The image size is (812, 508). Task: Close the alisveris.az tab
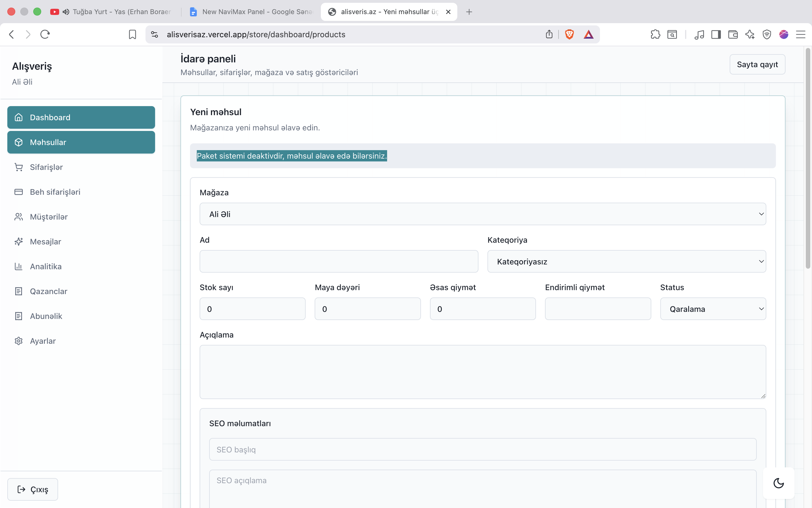pyautogui.click(x=448, y=12)
